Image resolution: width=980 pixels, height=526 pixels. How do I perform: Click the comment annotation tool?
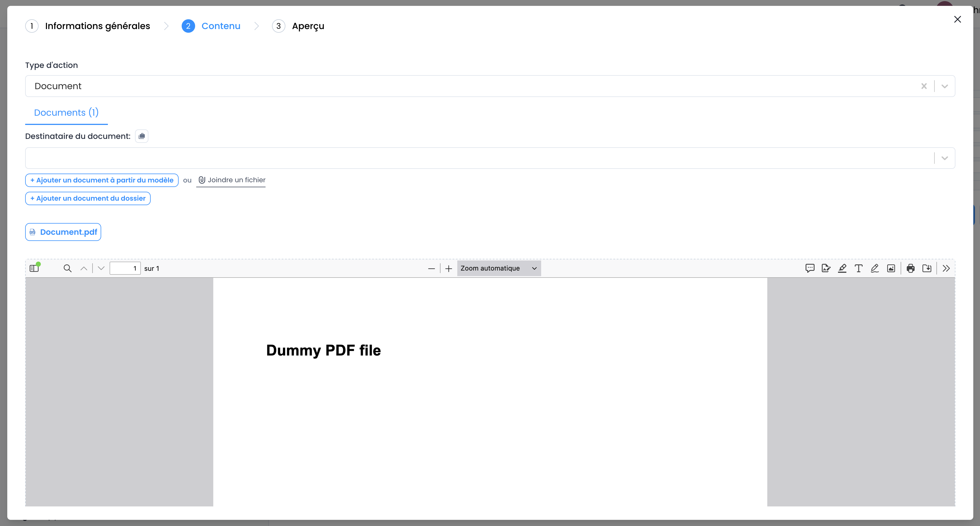pos(809,268)
